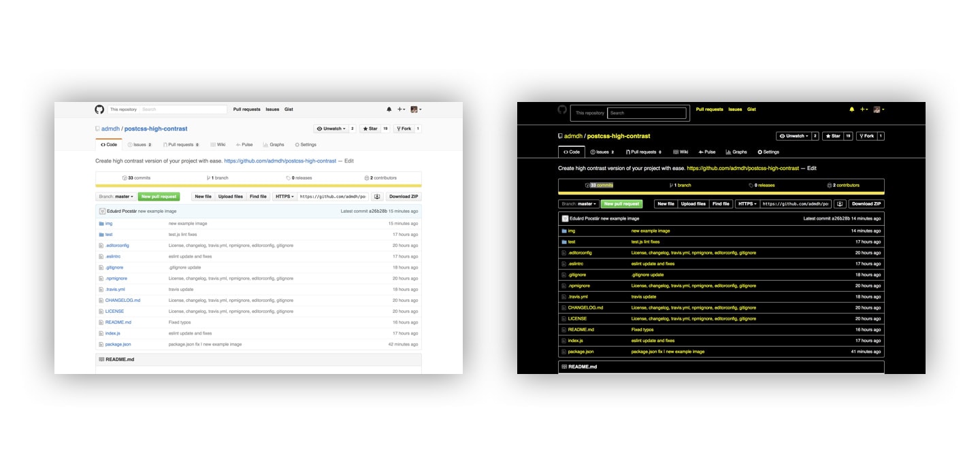The width and height of the screenshot is (980, 476).
Task: Click Upload files button in the dark screenshot
Action: click(x=693, y=204)
